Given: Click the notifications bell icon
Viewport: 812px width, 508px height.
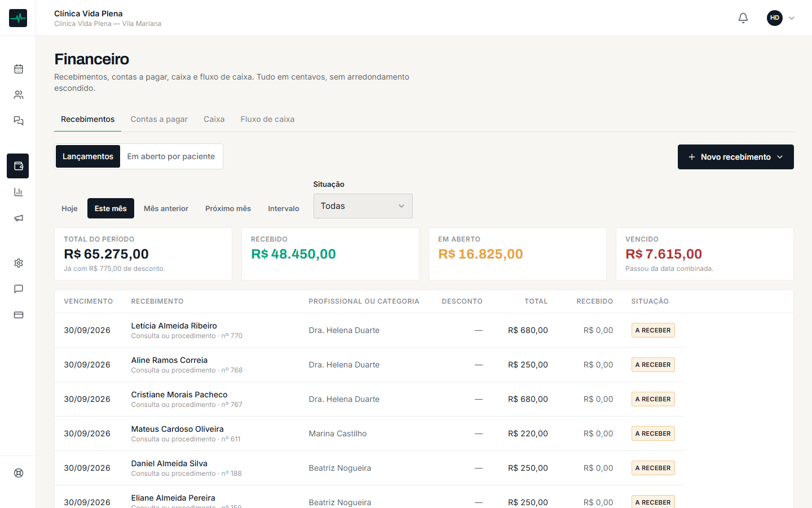Looking at the screenshot, I should (743, 18).
